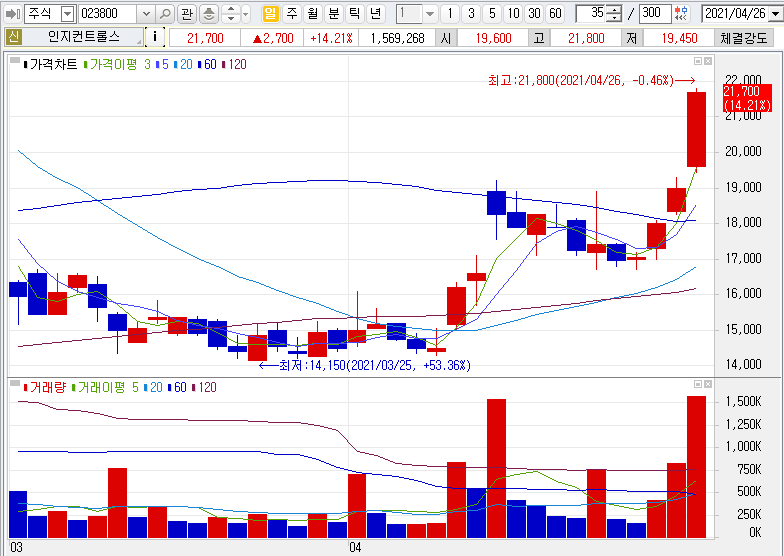Click the date field showing 2021/04/26
The image size is (784, 556).
pyautogui.click(x=735, y=14)
